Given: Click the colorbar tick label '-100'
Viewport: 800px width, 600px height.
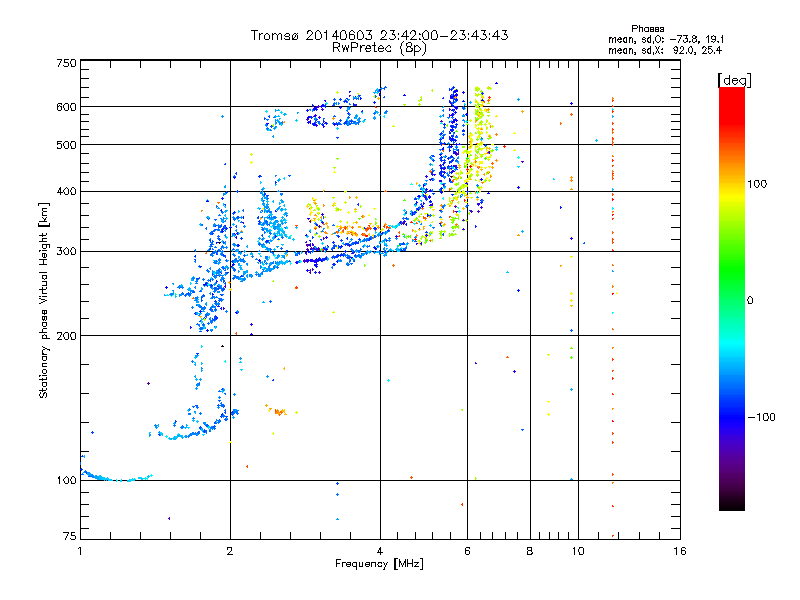Looking at the screenshot, I should tap(761, 417).
